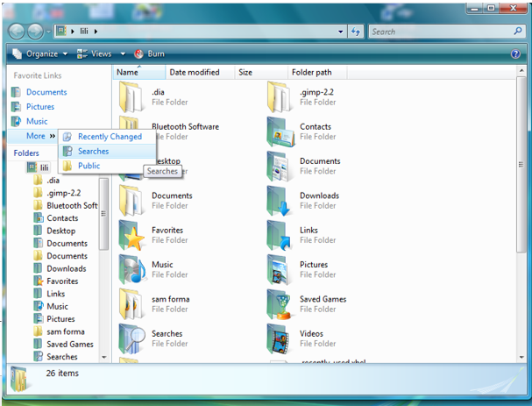Open the Contacts folder icon in file list
Screen dimensions: 532x406
pos(280,132)
